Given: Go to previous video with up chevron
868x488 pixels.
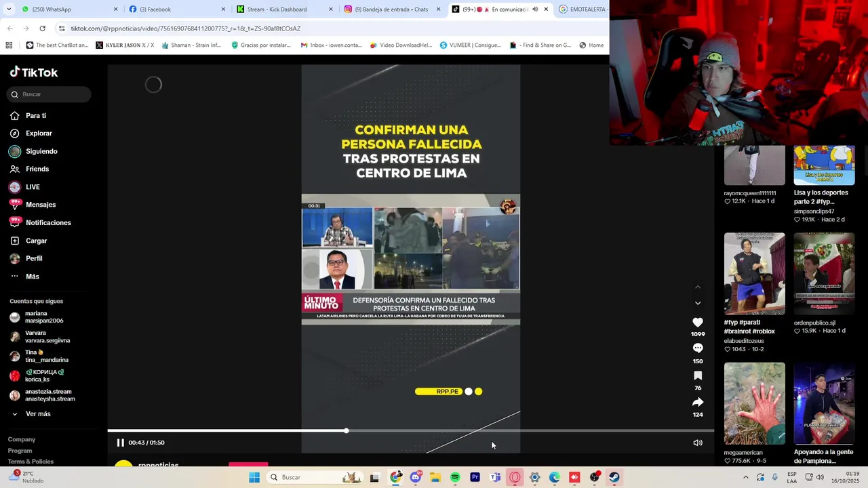Looking at the screenshot, I should 698,287.
